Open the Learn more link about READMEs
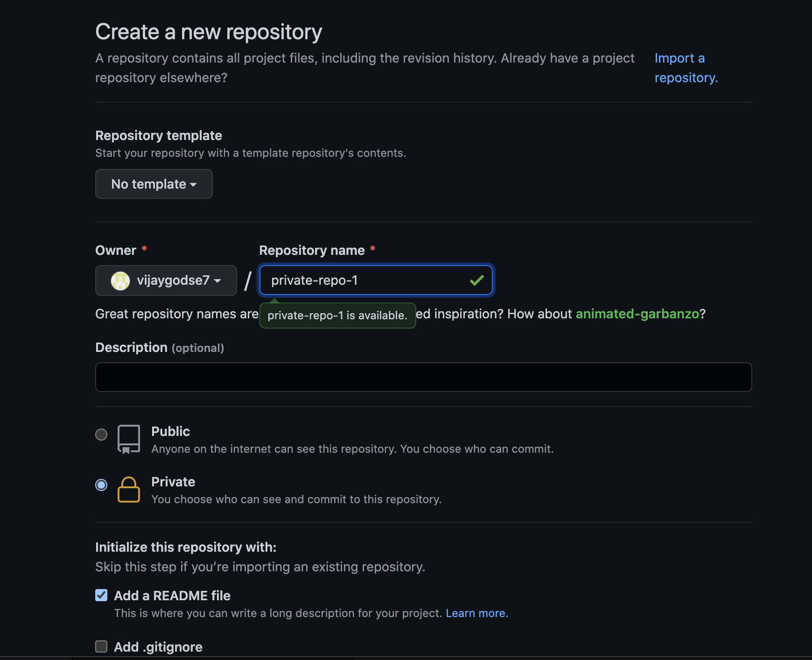This screenshot has width=812, height=660. 476,613
